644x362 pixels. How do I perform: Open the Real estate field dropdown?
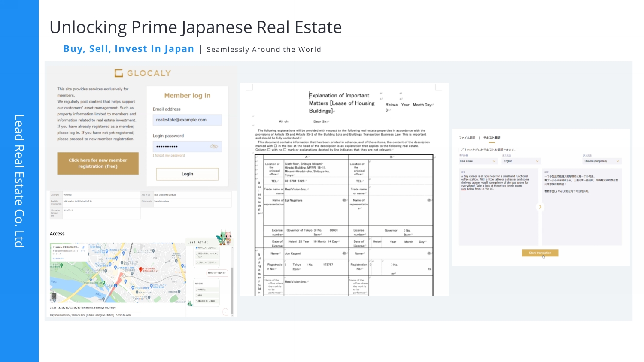[478, 161]
